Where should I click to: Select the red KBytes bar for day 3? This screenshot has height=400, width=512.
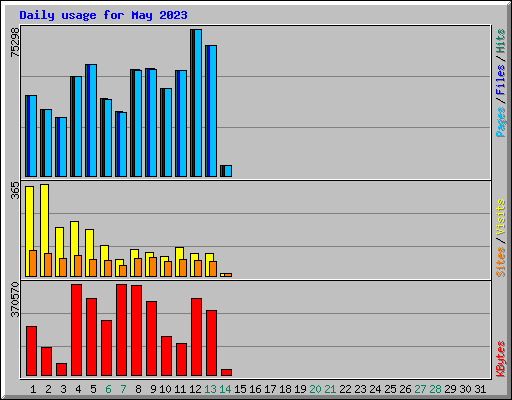click(61, 370)
